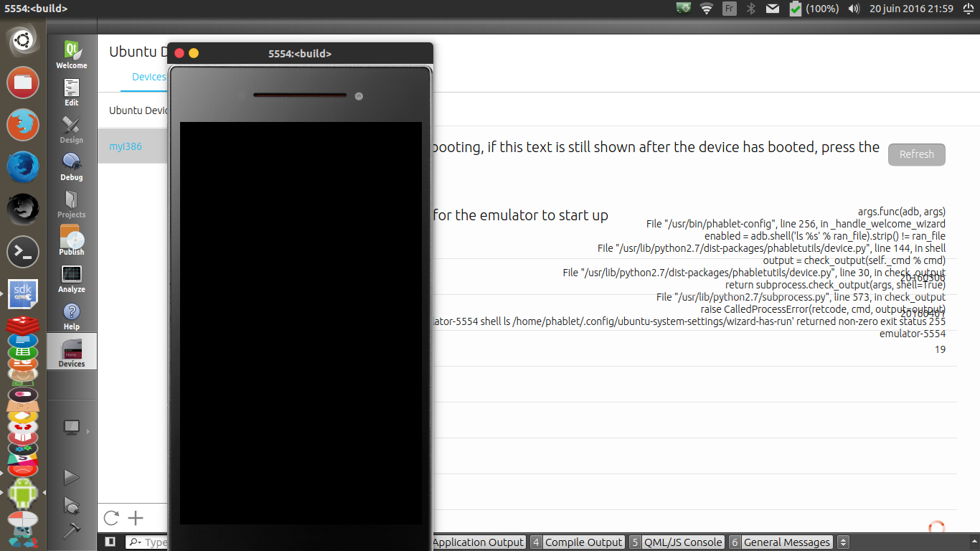This screenshot has width=980, height=551.
Task: Open the Ubuntu SDK launcher icon
Action: (x=23, y=294)
